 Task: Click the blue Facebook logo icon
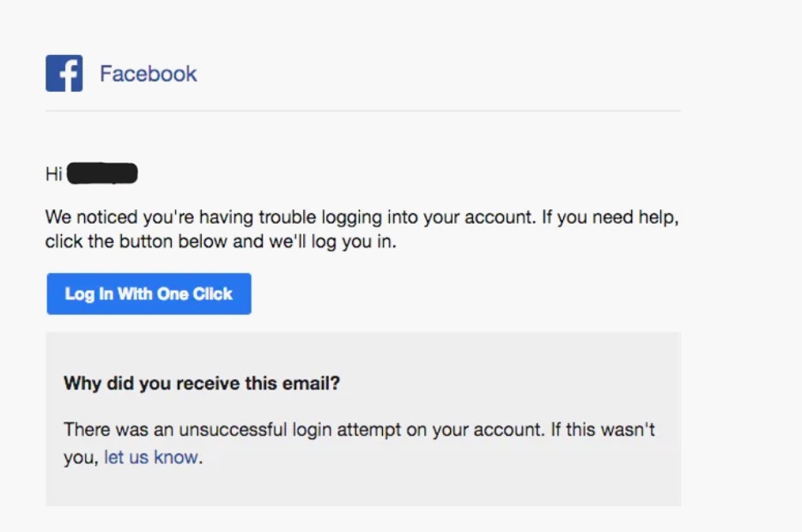pyautogui.click(x=64, y=74)
